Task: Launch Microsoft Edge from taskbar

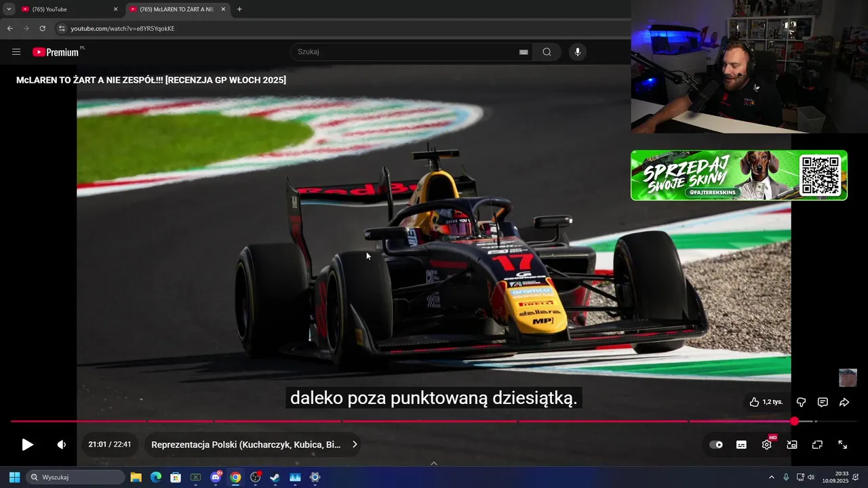Action: click(x=155, y=477)
